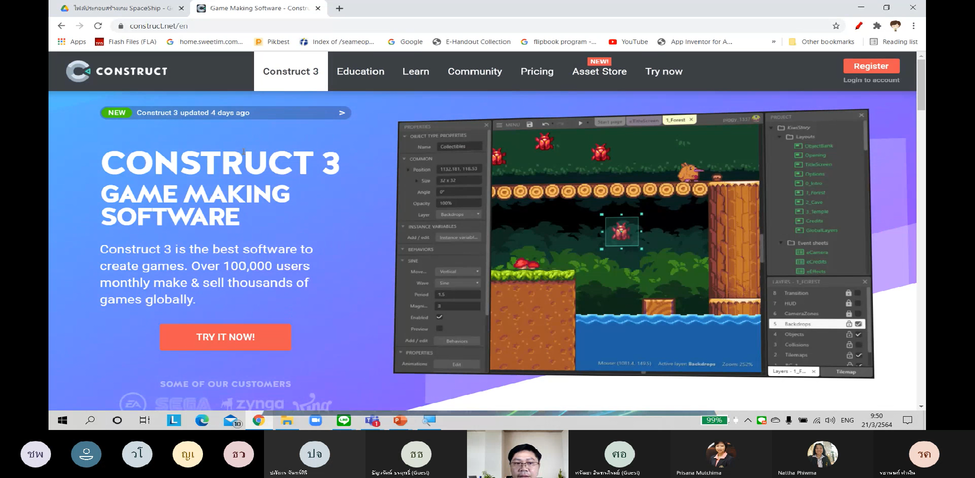Select the Construct 3 navigation item
The image size is (975, 478).
[x=290, y=71]
